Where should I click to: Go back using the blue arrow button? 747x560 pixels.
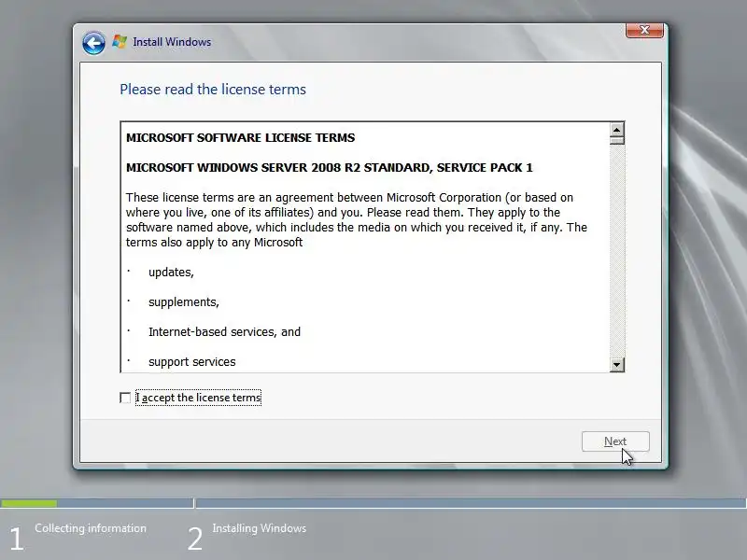tap(93, 43)
